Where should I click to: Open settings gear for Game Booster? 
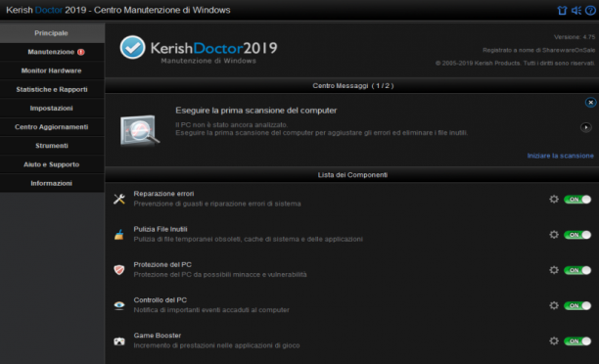pos(554,341)
